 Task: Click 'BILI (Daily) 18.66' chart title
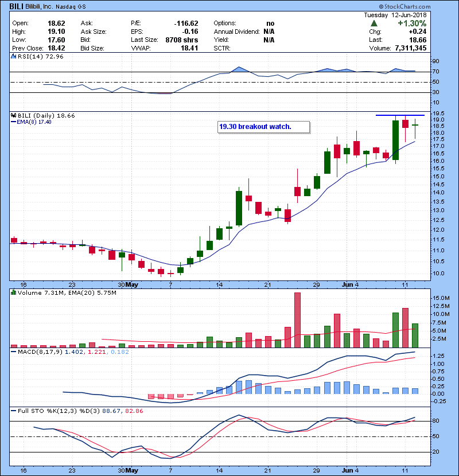click(46, 116)
